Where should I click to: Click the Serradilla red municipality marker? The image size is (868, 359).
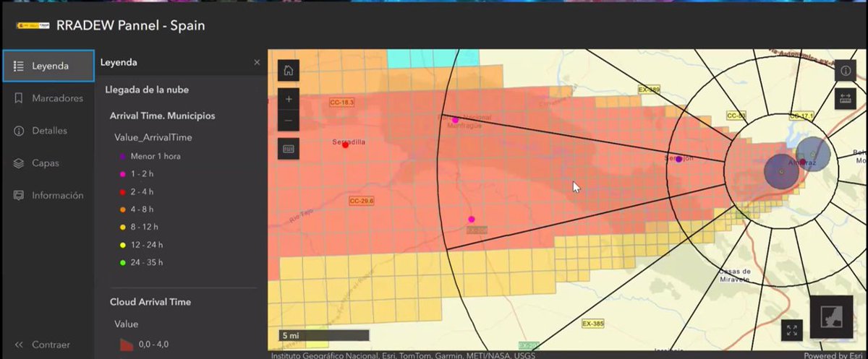tap(346, 145)
